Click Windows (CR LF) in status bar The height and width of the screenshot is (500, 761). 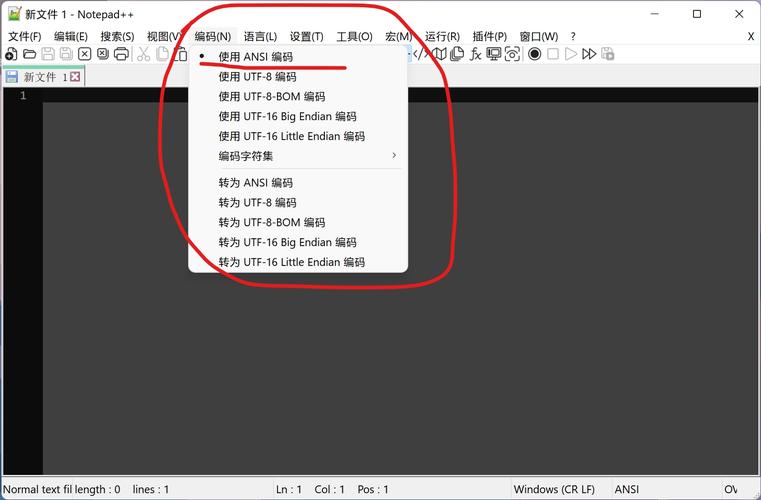pos(554,489)
